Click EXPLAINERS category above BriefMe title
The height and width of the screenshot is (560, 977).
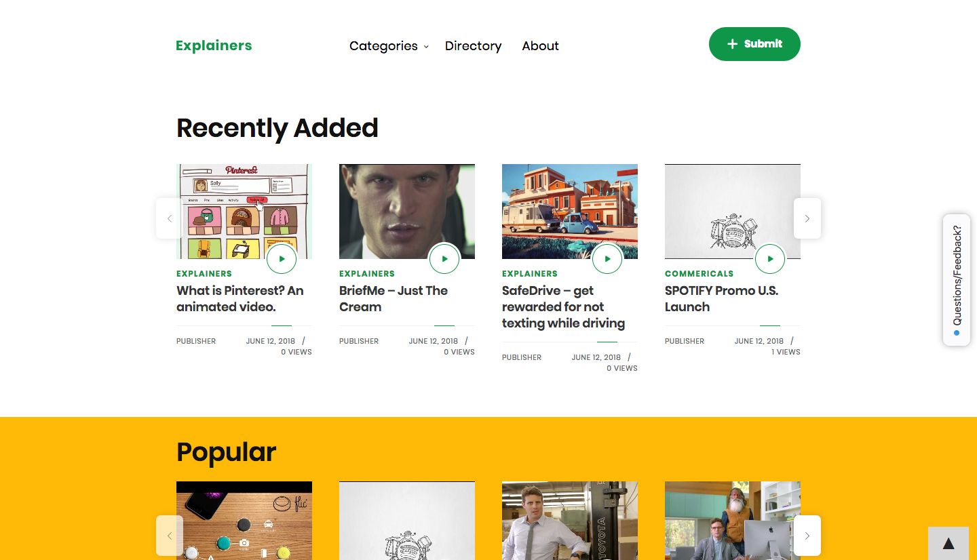(367, 274)
